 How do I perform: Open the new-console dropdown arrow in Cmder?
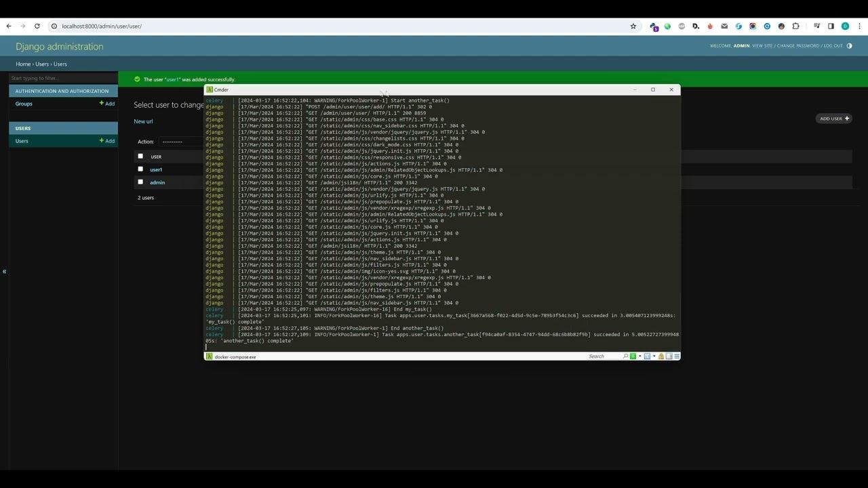(x=639, y=357)
